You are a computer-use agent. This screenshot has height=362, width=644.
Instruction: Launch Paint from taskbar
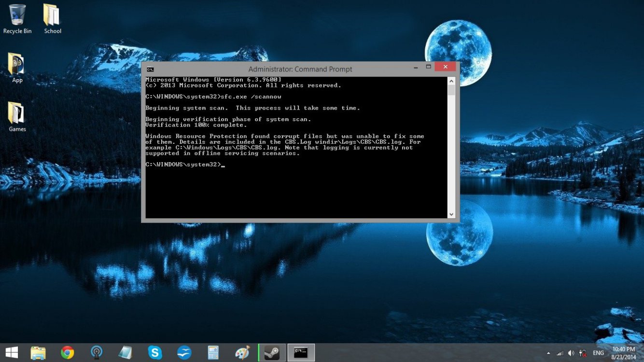242,353
